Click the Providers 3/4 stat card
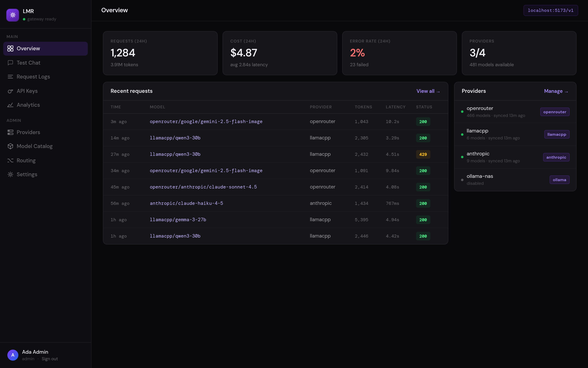 519,53
